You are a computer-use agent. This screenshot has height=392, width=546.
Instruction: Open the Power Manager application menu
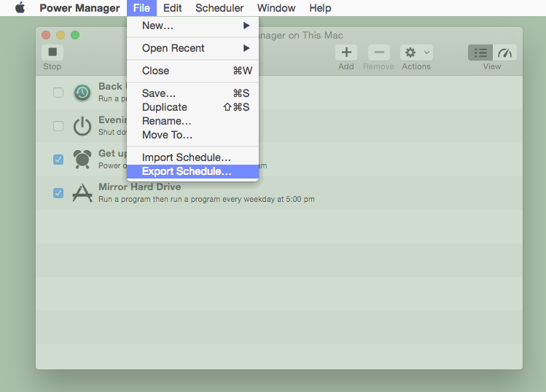pos(79,8)
